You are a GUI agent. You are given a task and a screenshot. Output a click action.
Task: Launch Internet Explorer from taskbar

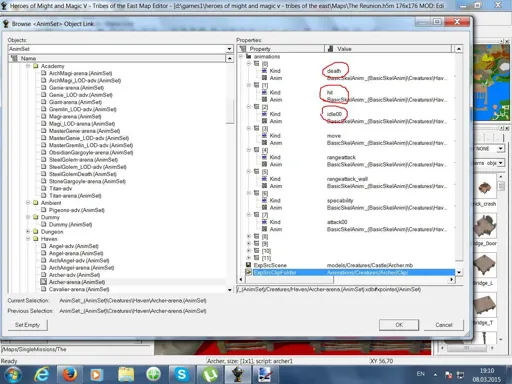(42, 375)
